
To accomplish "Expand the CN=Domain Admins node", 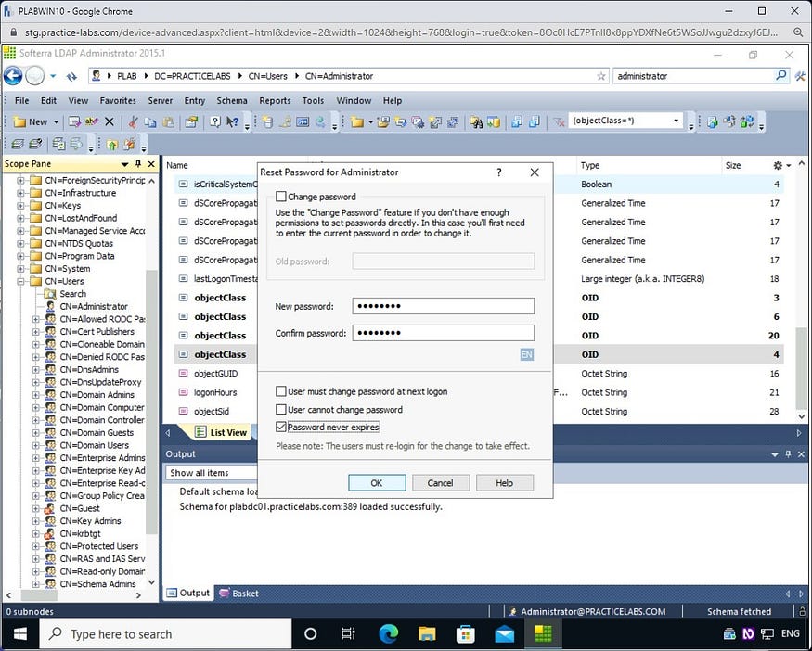I will [x=36, y=395].
